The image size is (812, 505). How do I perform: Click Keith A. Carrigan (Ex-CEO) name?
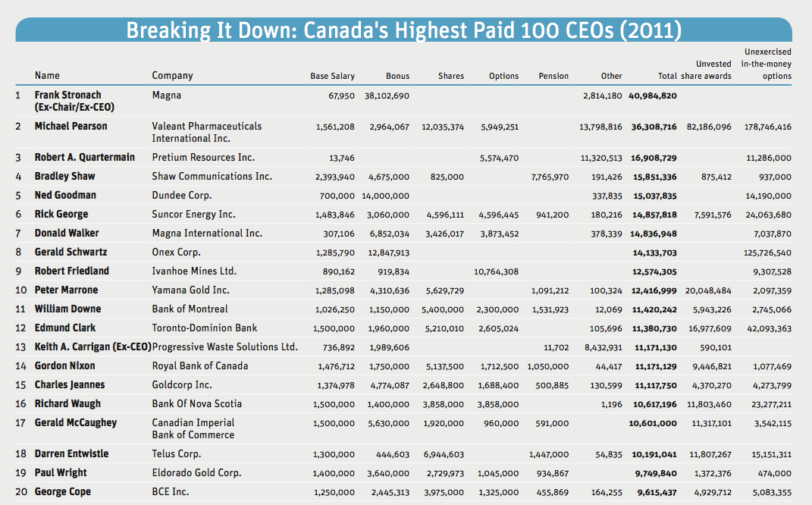click(92, 347)
